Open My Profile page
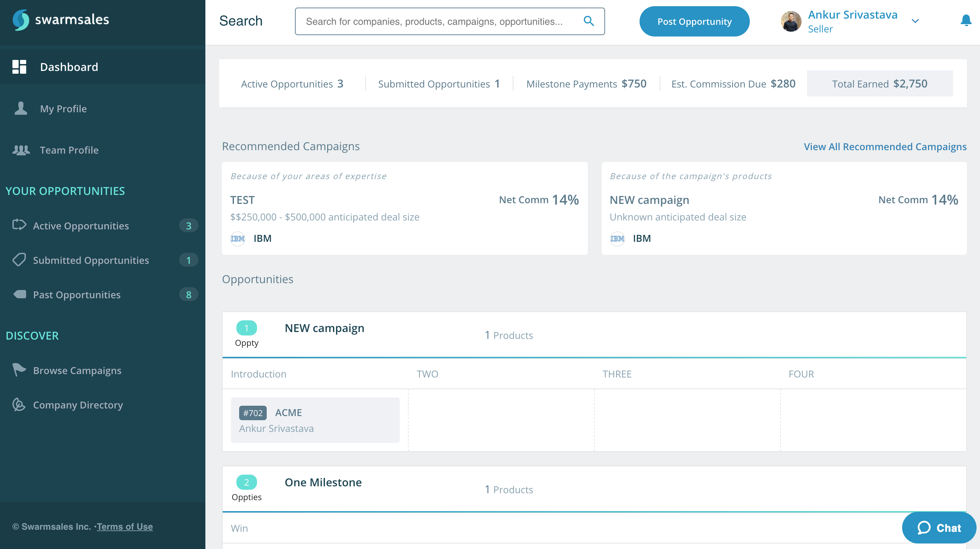The image size is (980, 549). [x=63, y=109]
